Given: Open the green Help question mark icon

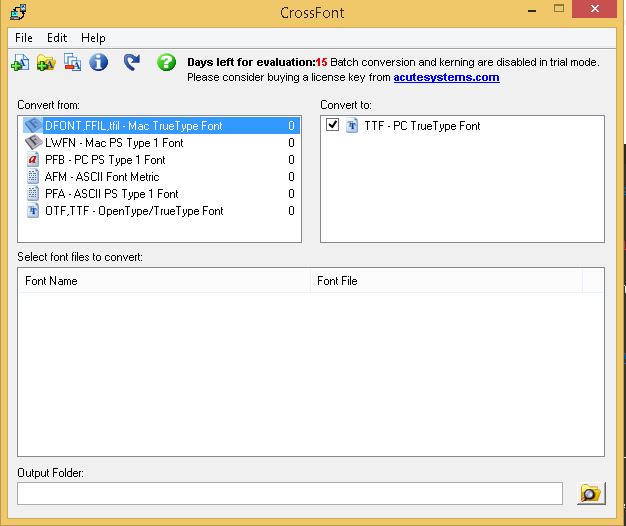Looking at the screenshot, I should tap(166, 62).
